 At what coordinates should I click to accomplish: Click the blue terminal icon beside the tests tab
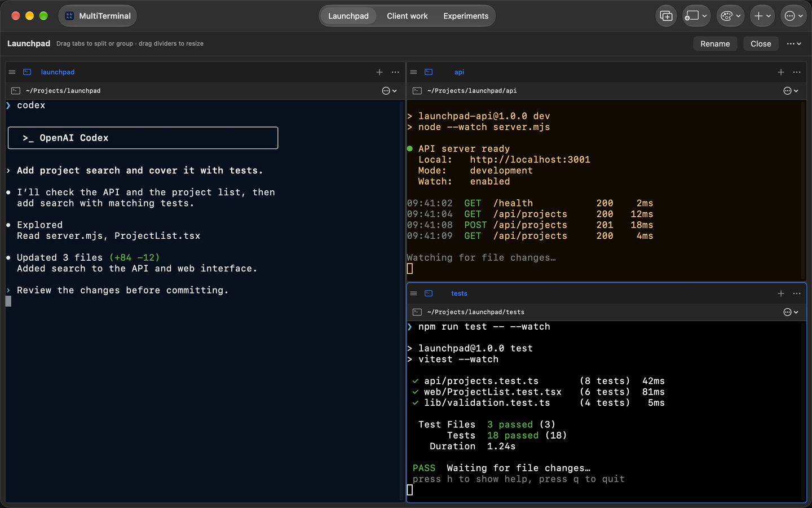(429, 294)
